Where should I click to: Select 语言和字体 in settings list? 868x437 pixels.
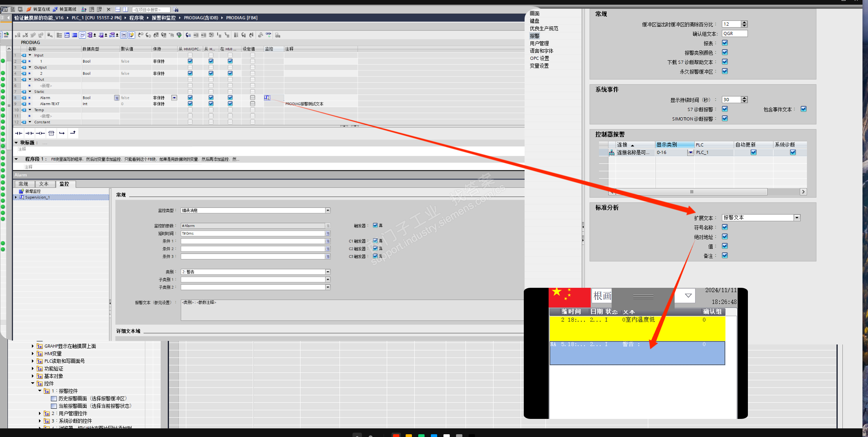(542, 51)
